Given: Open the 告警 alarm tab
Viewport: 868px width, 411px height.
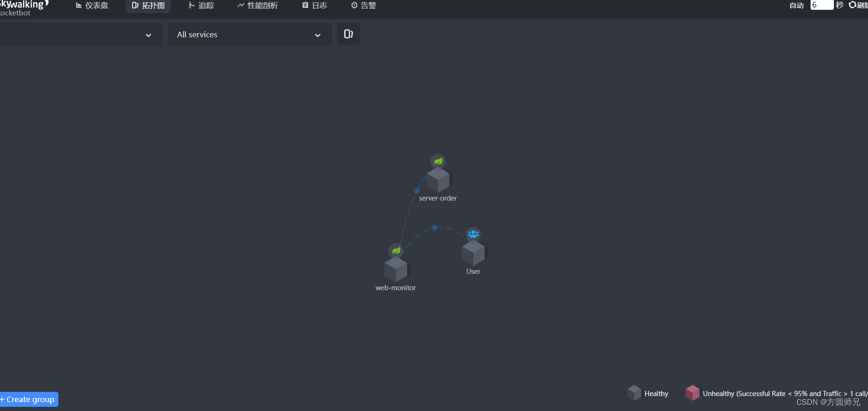Looking at the screenshot, I should [364, 6].
